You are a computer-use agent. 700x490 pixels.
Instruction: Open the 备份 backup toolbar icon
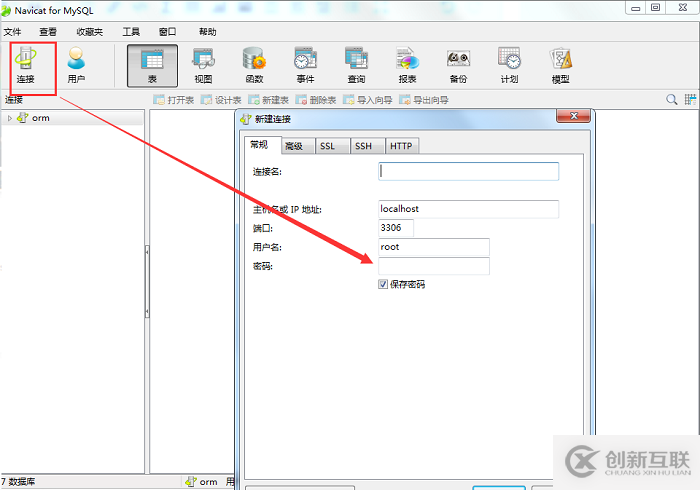458,66
